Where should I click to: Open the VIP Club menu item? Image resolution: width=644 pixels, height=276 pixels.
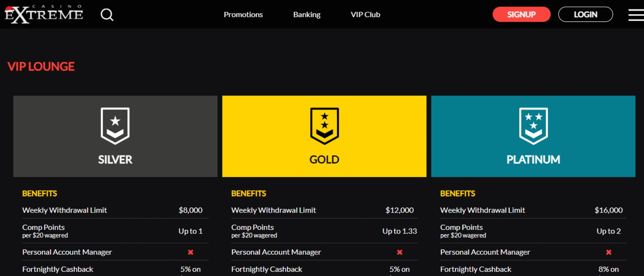365,15
